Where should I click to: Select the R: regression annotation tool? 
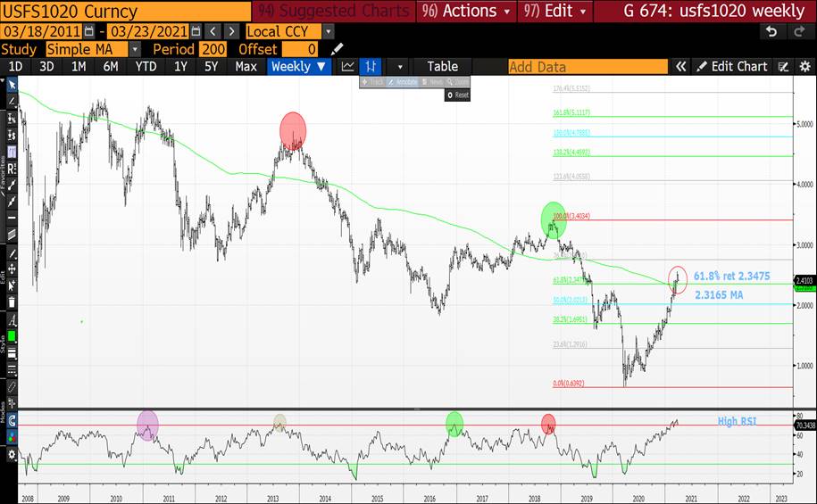tap(12, 169)
